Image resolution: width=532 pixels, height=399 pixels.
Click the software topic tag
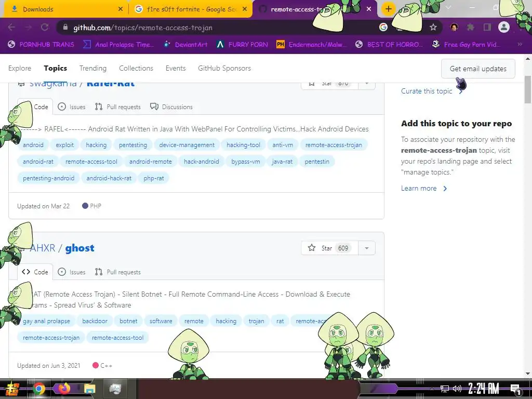click(x=161, y=321)
